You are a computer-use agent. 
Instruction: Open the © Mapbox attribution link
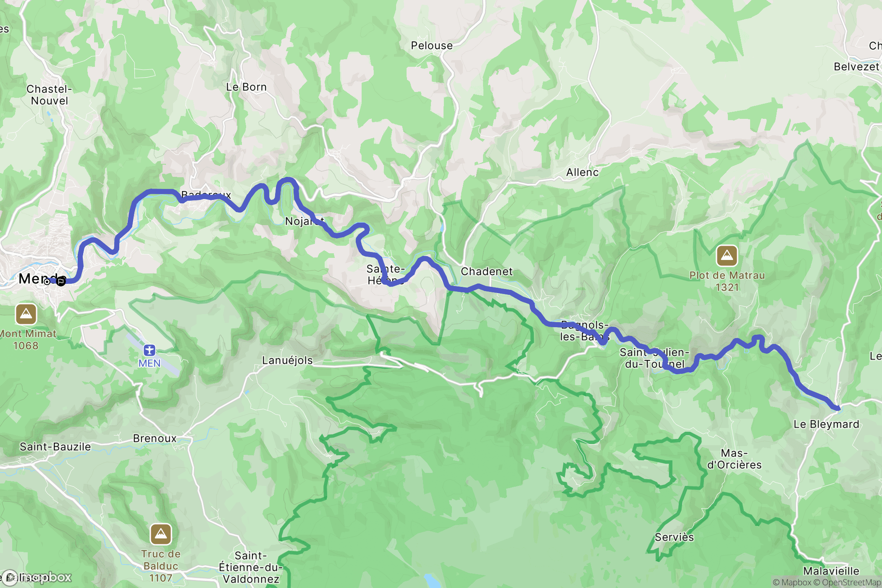tap(792, 582)
